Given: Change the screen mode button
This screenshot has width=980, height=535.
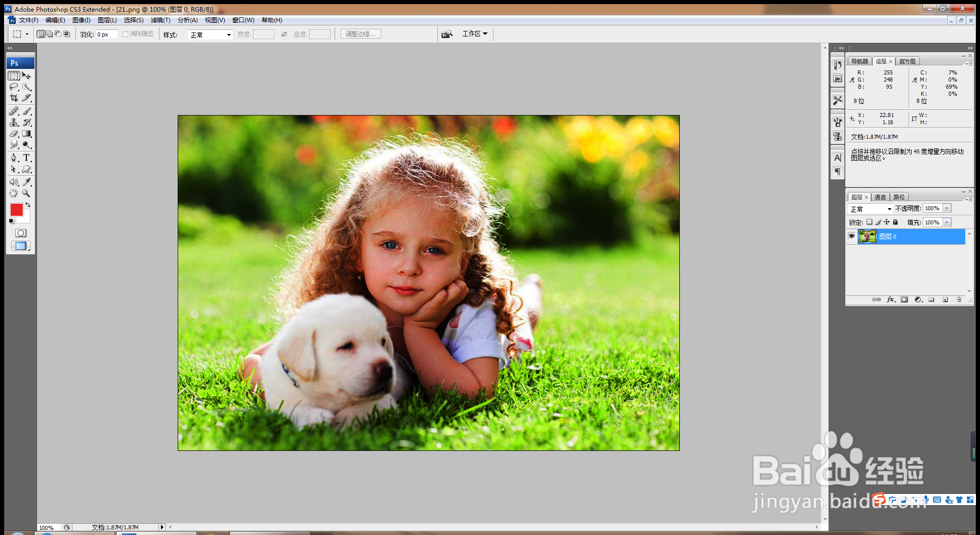Looking at the screenshot, I should coord(21,246).
